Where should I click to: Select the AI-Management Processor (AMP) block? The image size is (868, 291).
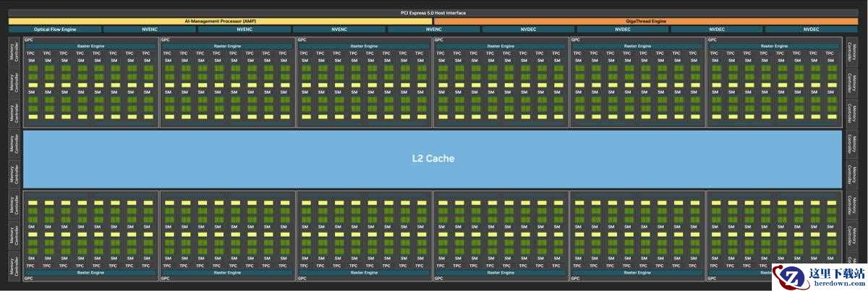221,22
